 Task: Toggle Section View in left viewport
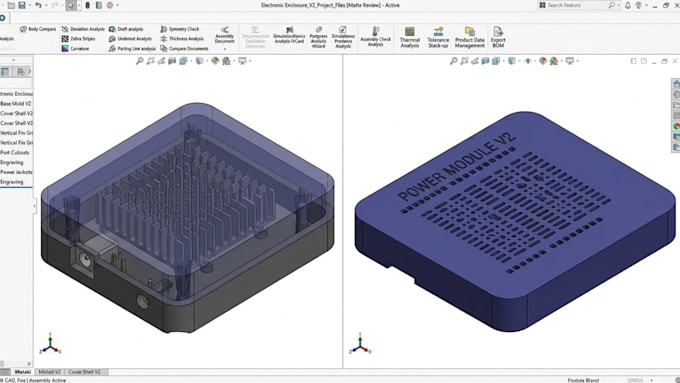tap(172, 61)
